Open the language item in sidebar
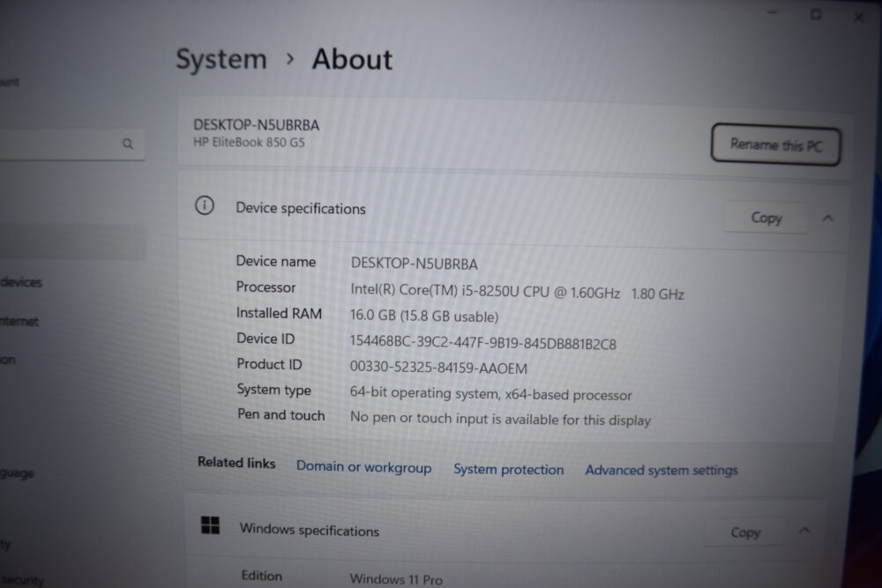The image size is (882, 588). pyautogui.click(x=17, y=473)
